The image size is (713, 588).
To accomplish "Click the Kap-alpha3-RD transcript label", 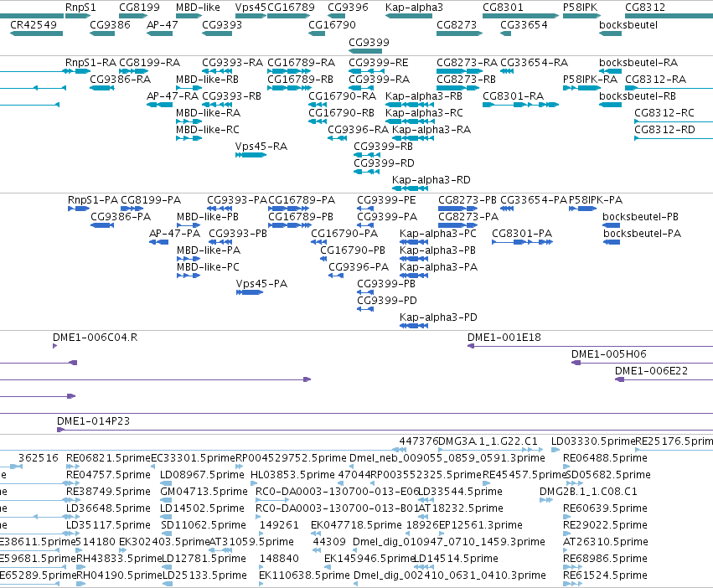I will click(431, 179).
